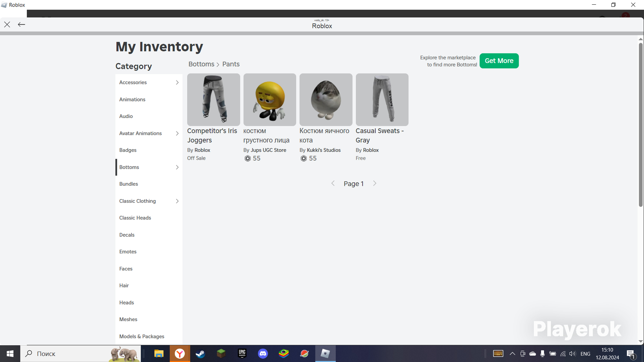Switch to the Roblox taskbar icon

[325, 354]
